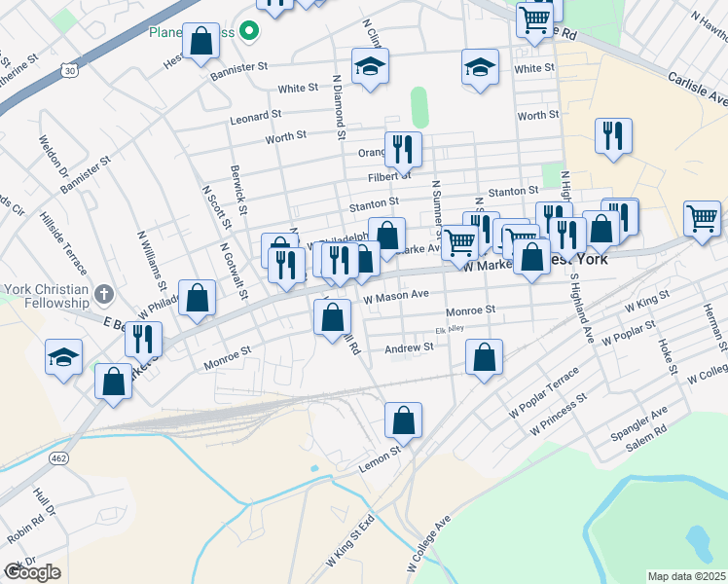The width and height of the screenshot is (728, 584).
Task: Open the restaurant marker on Orange St
Action: coord(403,151)
